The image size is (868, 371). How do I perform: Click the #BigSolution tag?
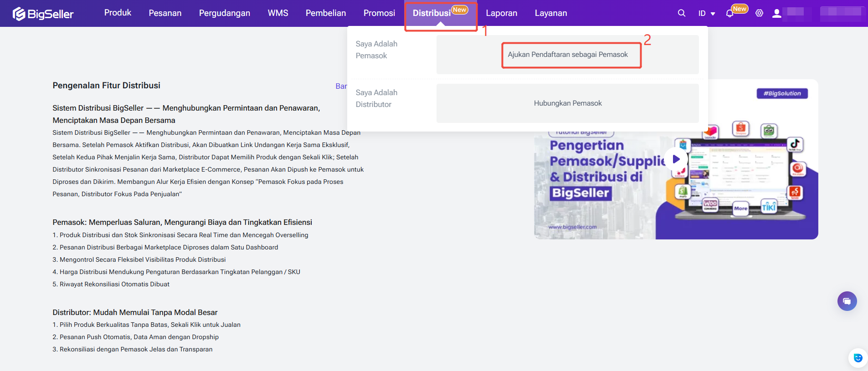(782, 93)
